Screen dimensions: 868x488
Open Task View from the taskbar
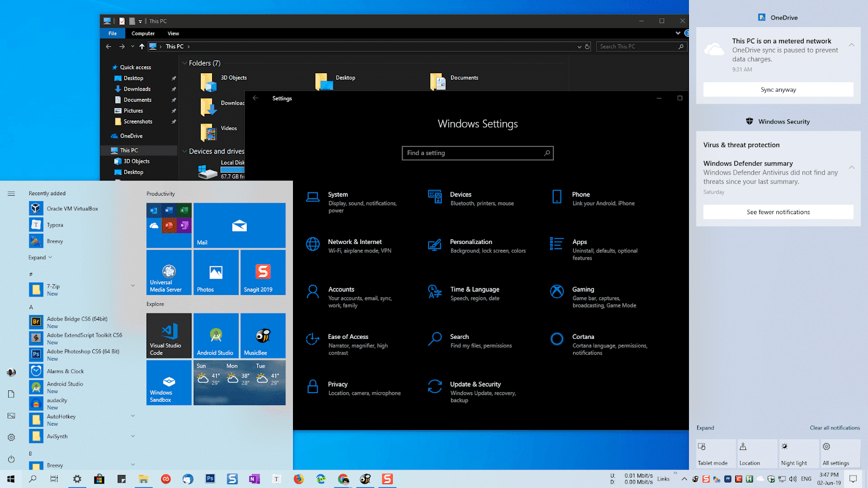pos(54,479)
